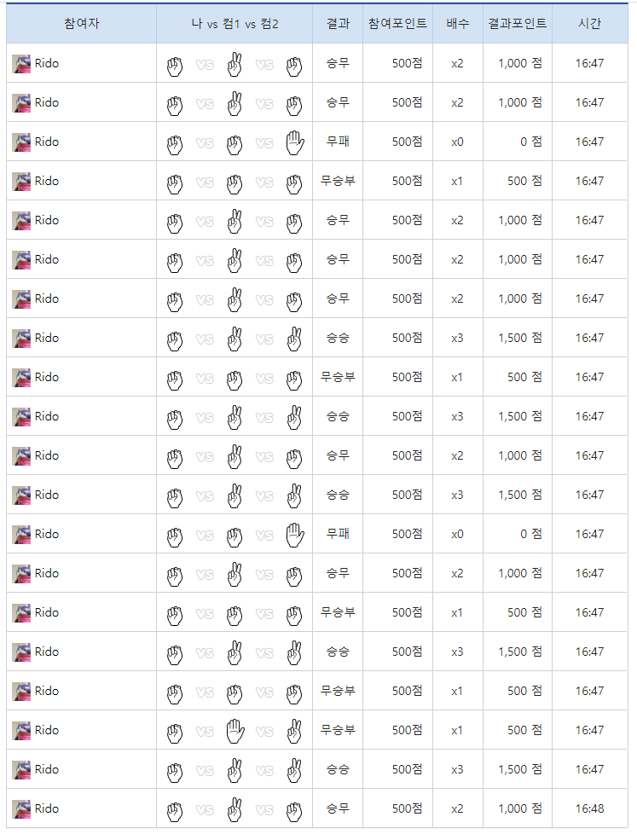Click 컴2's rock icon in the 16:48 row
The image size is (637, 840).
294,808
